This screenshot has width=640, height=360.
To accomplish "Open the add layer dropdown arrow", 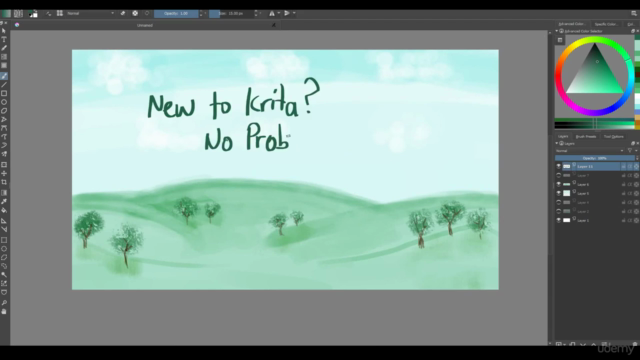I will tap(564, 345).
